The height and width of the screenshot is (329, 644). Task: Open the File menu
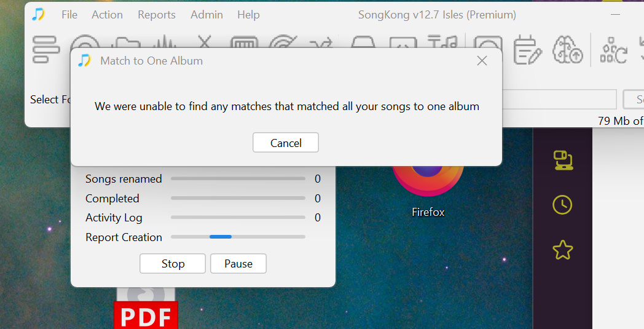coord(69,15)
